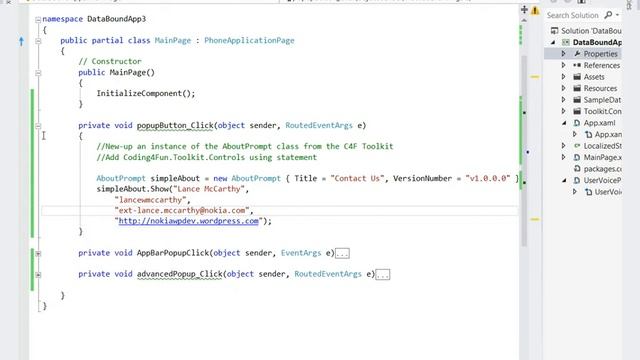
Task: Click the ellipsis box after advancedPopup_Click
Action: [x=382, y=275]
